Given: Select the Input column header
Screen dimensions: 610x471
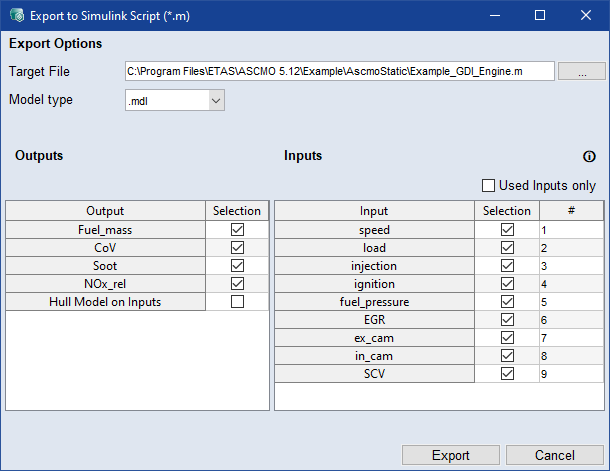Looking at the screenshot, I should point(374,211).
